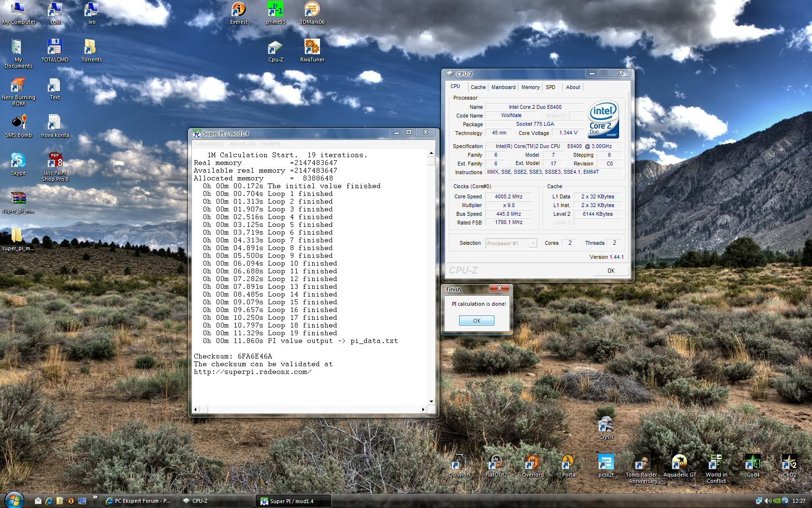This screenshot has height=508, width=812.
Task: Open the ivo desktop shortcut
Action: tap(91, 13)
